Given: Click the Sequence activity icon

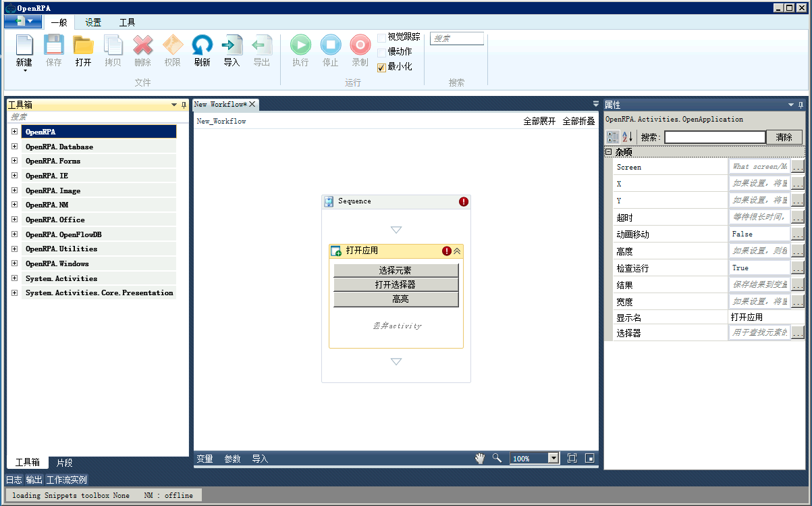Looking at the screenshot, I should click(329, 201).
